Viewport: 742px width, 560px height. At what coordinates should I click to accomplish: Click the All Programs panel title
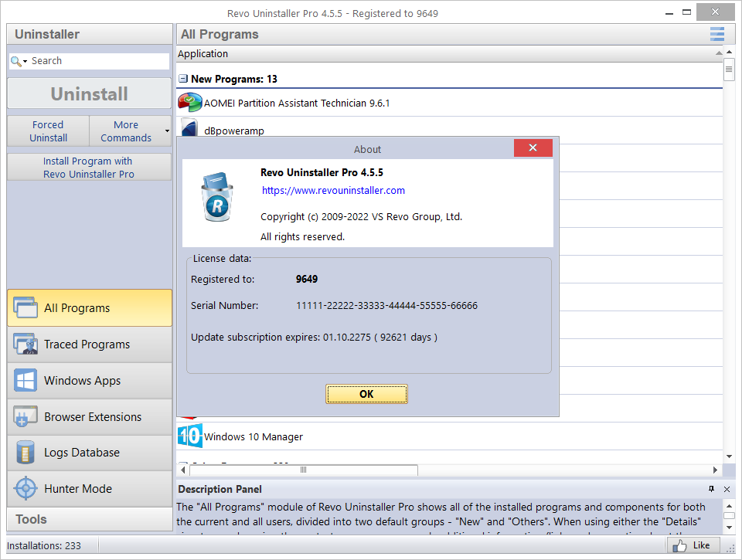click(x=220, y=34)
